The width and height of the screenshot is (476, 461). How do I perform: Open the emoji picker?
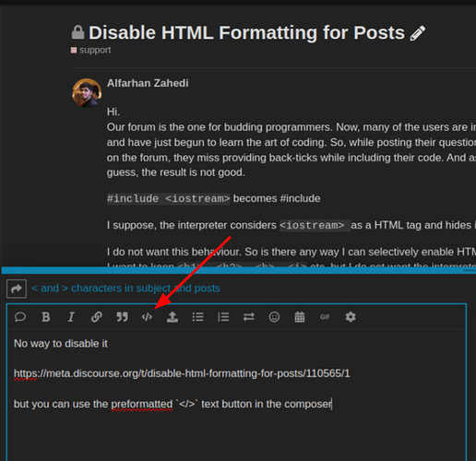[x=274, y=316]
